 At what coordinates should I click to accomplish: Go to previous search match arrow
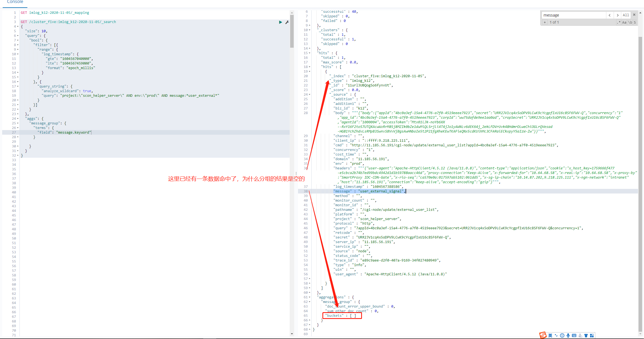(x=610, y=15)
